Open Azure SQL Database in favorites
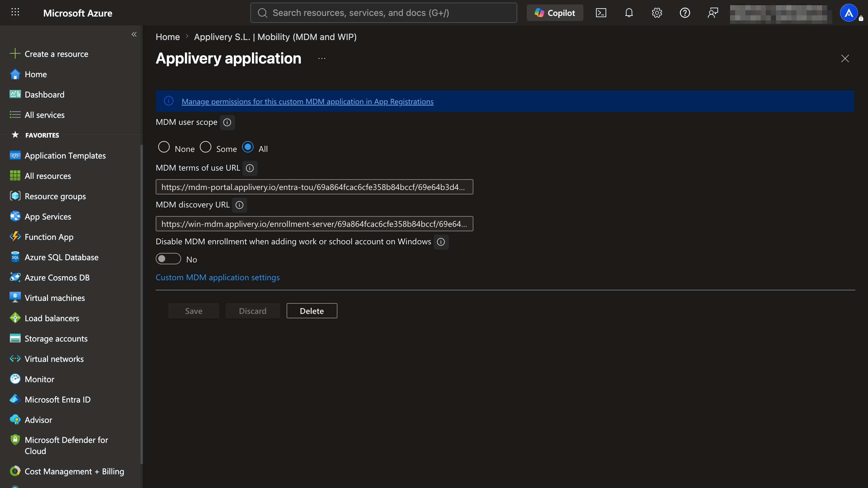868x488 pixels. tap(54, 257)
